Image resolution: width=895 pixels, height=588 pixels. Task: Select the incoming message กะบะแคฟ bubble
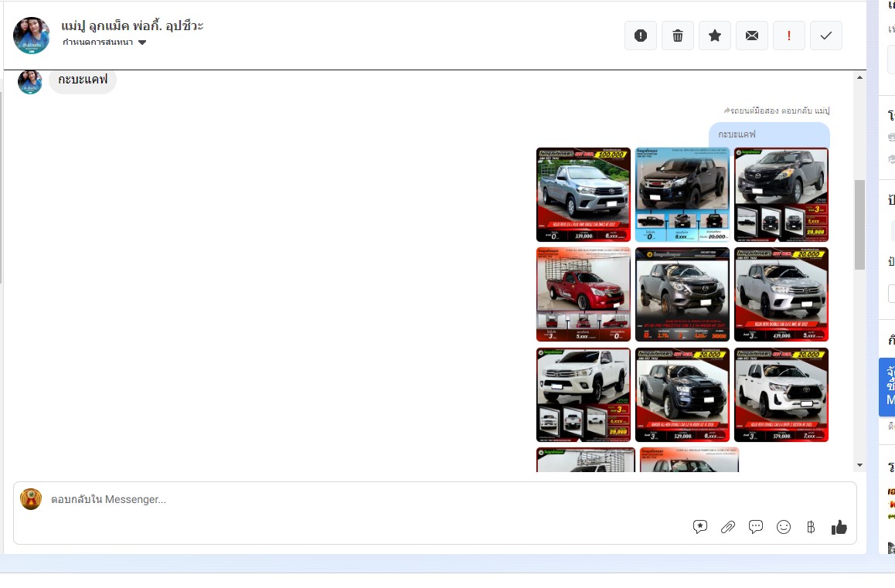point(83,80)
